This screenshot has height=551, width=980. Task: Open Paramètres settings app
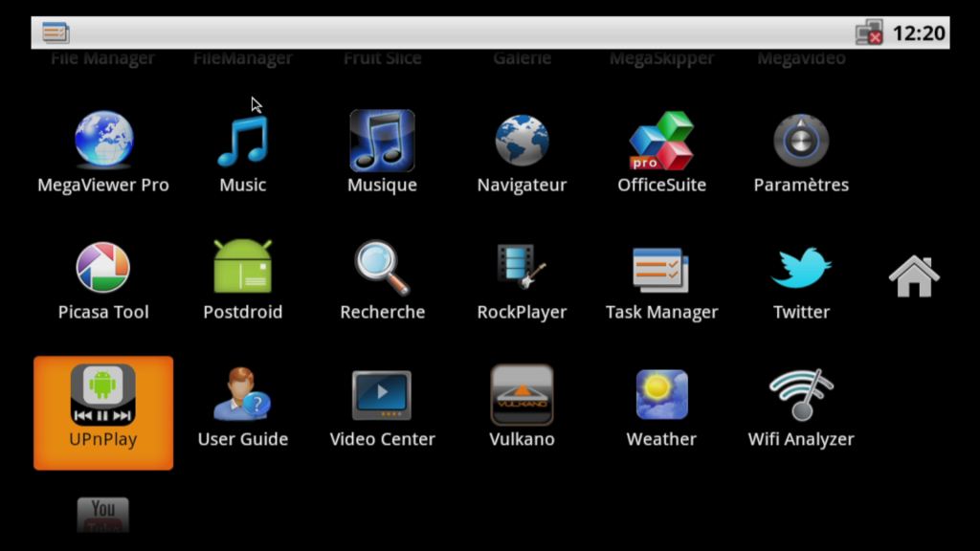(x=801, y=152)
